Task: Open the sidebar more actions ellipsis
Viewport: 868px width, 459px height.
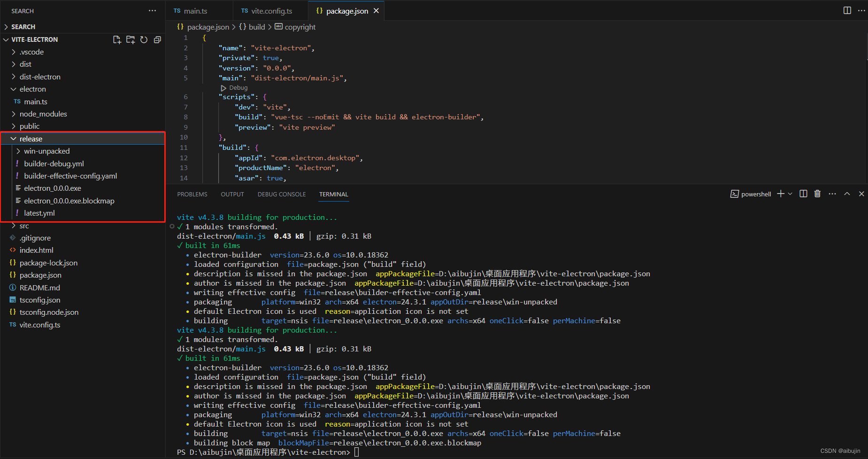Action: click(152, 11)
